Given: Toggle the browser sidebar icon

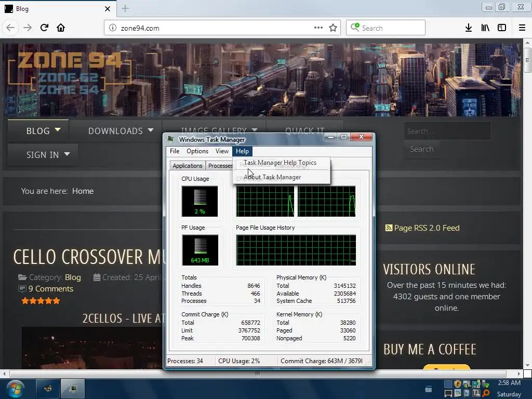Looking at the screenshot, I should click(502, 28).
